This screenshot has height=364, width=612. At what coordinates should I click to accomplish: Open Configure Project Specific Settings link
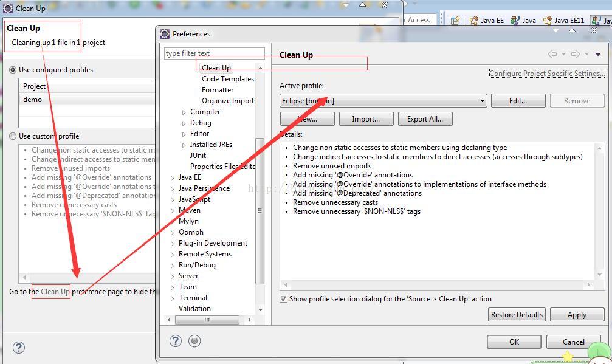(x=547, y=74)
